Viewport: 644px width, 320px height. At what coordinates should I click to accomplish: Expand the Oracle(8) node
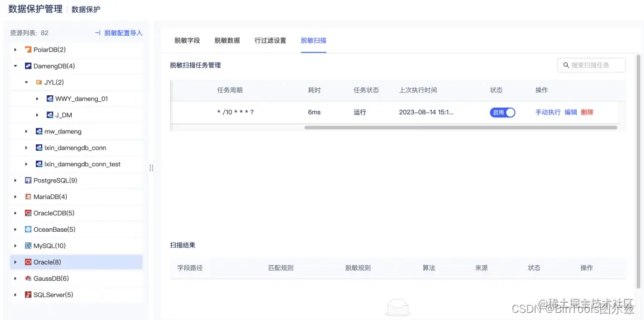(15, 262)
